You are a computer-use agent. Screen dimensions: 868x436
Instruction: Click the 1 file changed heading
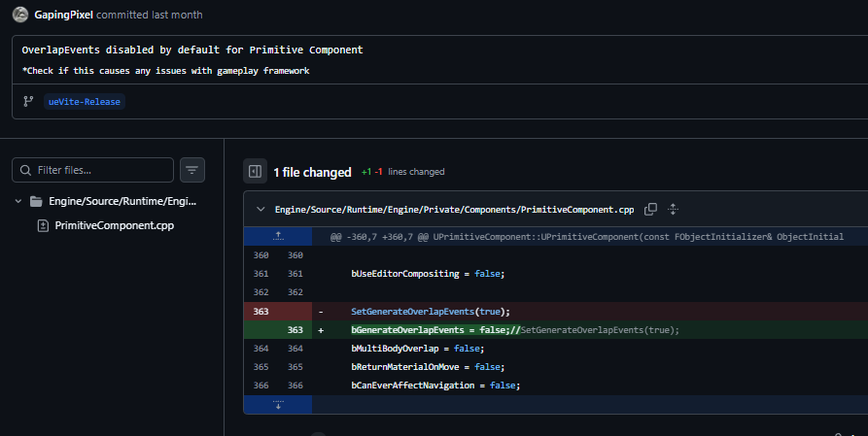312,172
